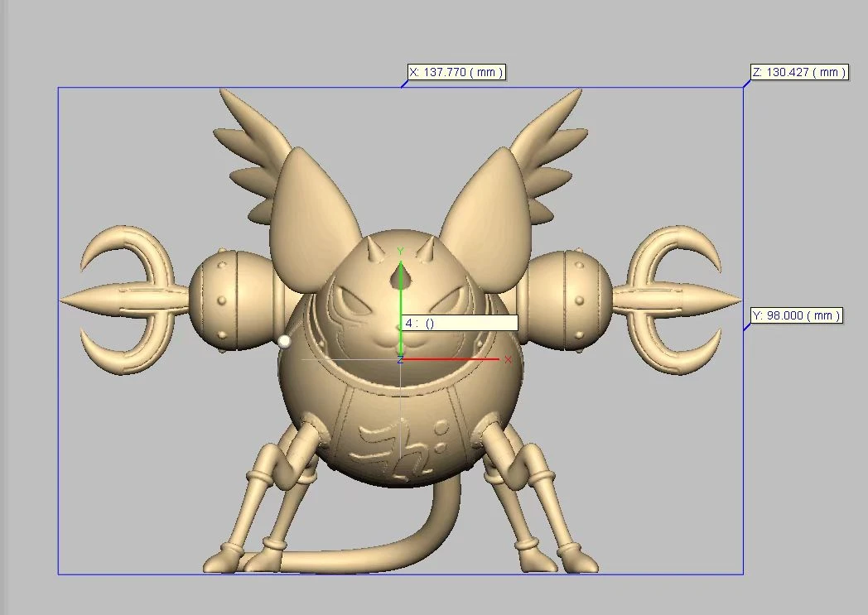Click the blue Z origin marker

(400, 359)
